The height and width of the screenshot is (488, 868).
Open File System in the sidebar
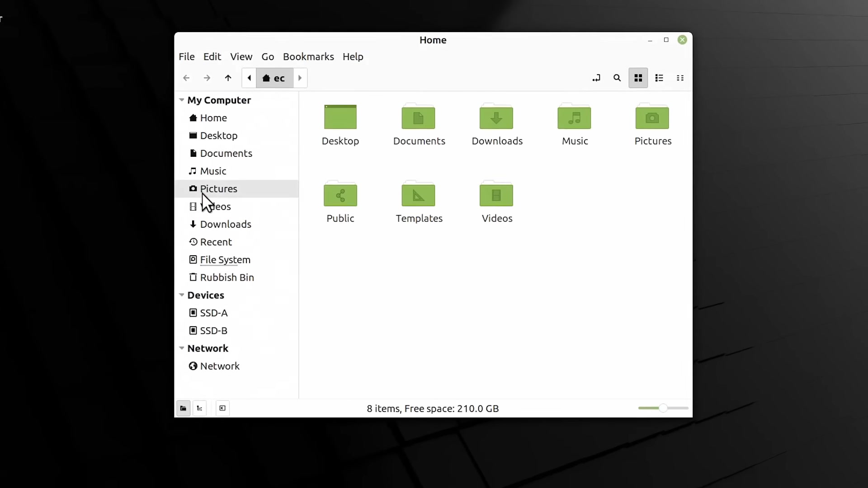(x=236, y=260)
